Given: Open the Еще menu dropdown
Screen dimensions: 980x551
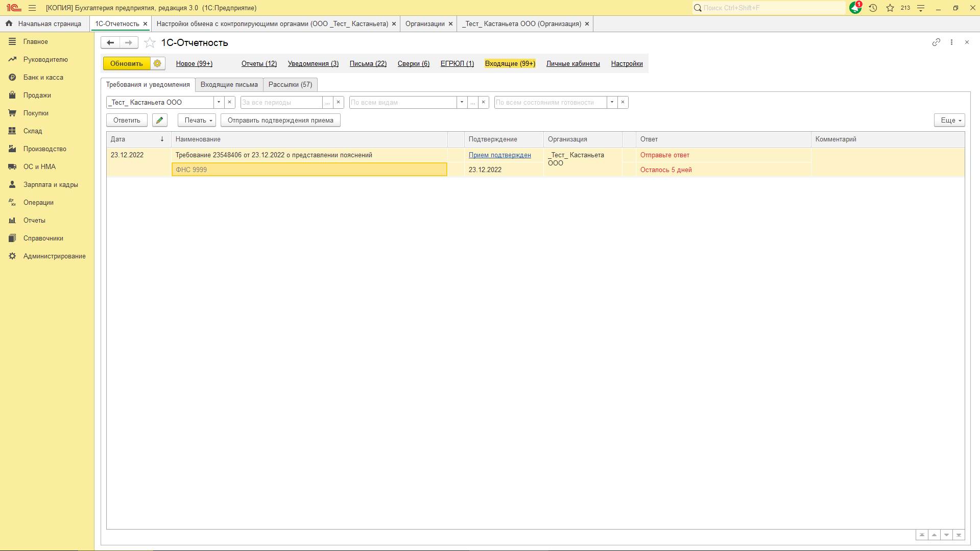Looking at the screenshot, I should [x=949, y=120].
